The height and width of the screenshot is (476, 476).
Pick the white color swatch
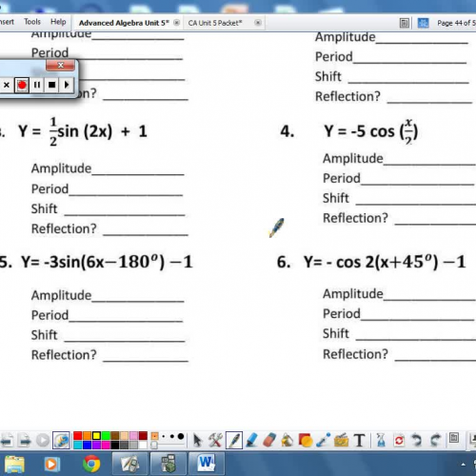[143, 445]
